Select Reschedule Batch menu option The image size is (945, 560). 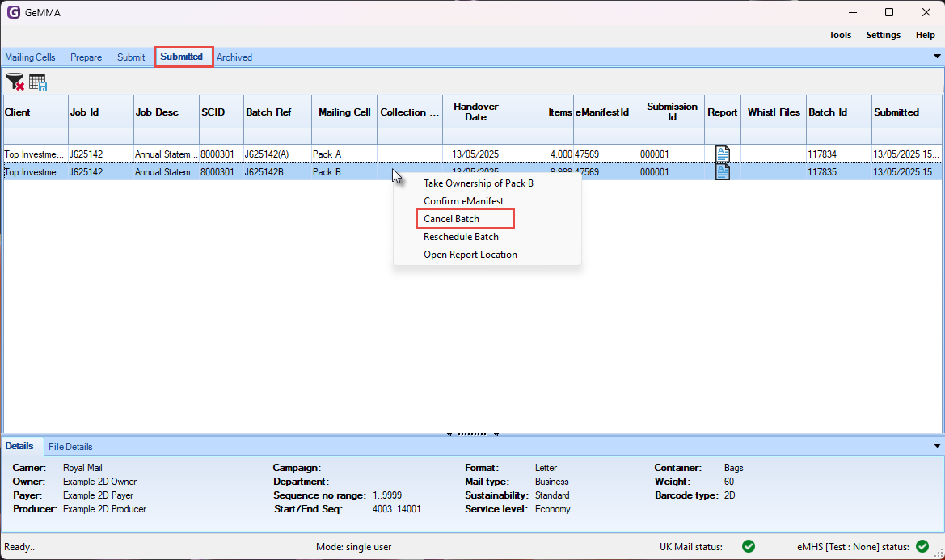coord(461,237)
